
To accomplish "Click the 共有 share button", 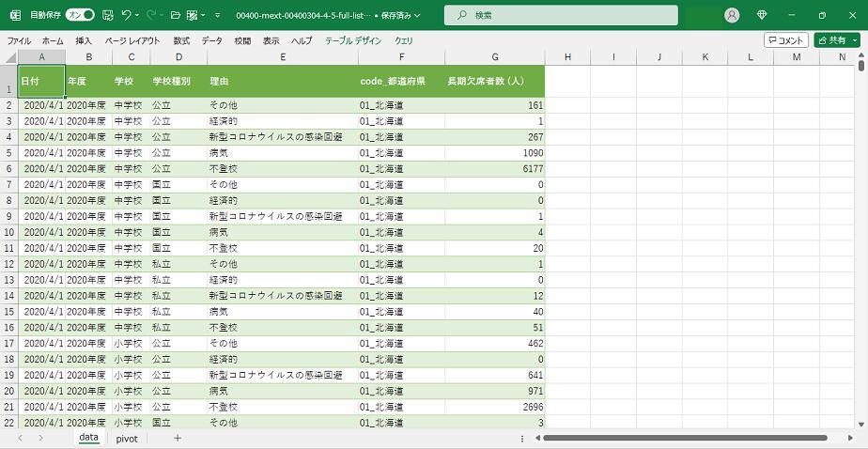I will (831, 40).
